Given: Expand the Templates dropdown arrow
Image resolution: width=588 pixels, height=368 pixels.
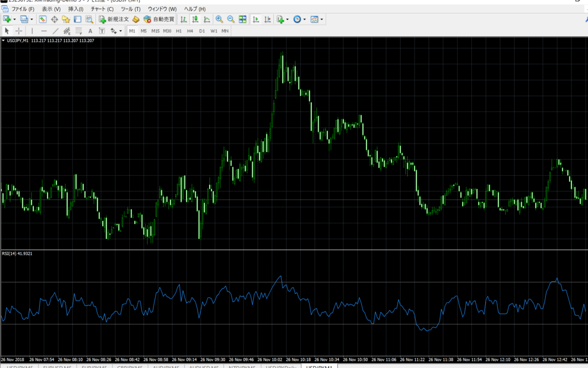Looking at the screenshot, I should coord(322,20).
